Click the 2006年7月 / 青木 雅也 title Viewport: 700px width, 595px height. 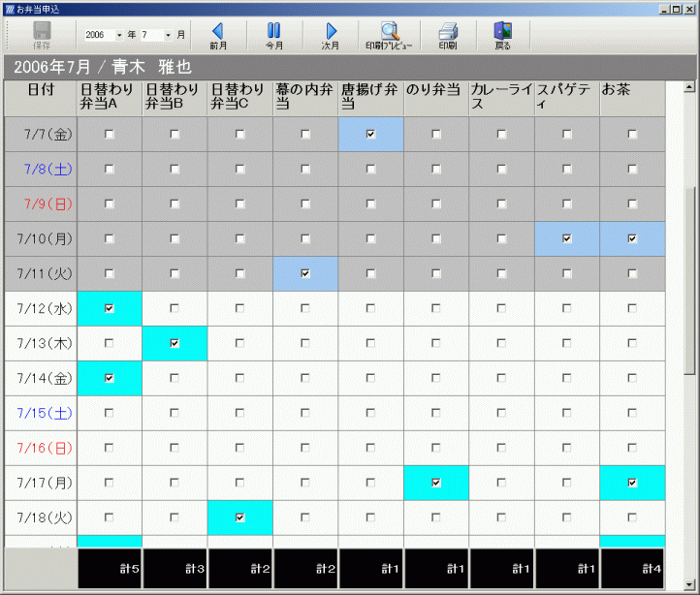click(x=103, y=67)
